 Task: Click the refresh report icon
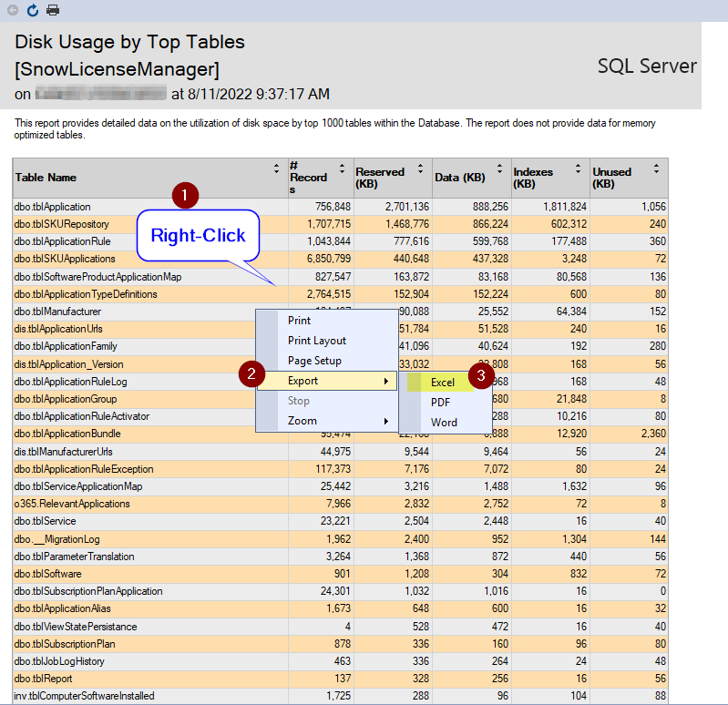(33, 10)
